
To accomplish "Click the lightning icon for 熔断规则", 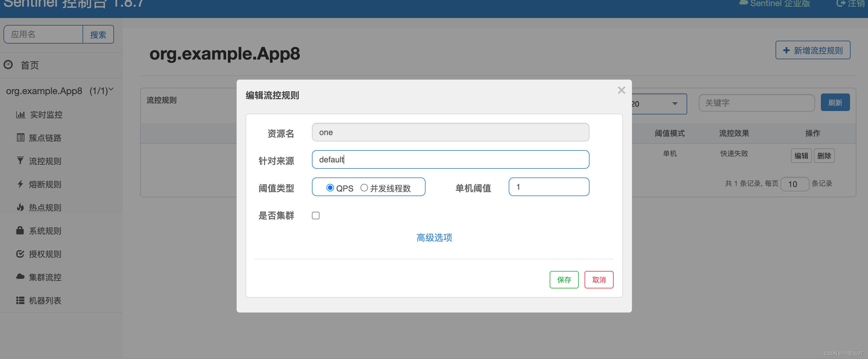I will click(20, 184).
